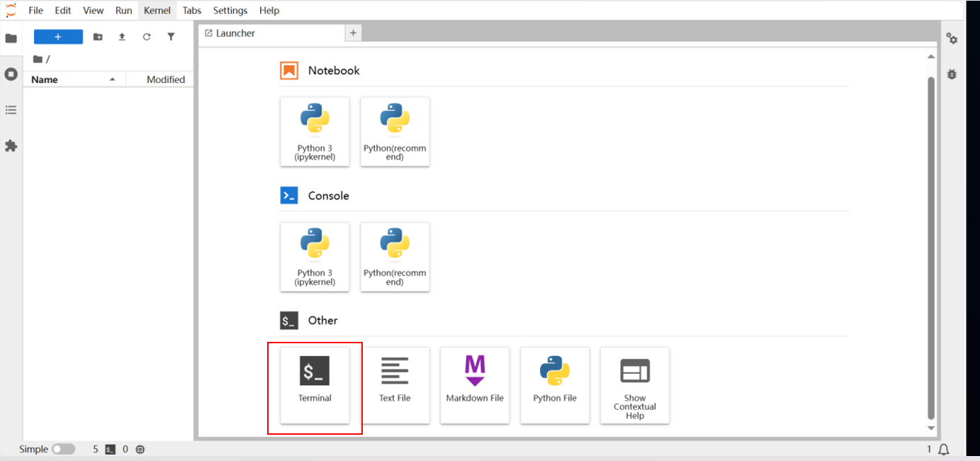Toggle Simple interface mode switch

point(63,449)
